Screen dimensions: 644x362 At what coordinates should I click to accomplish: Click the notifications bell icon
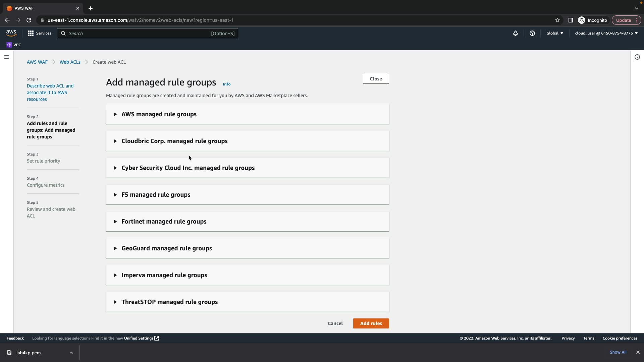[515, 33]
